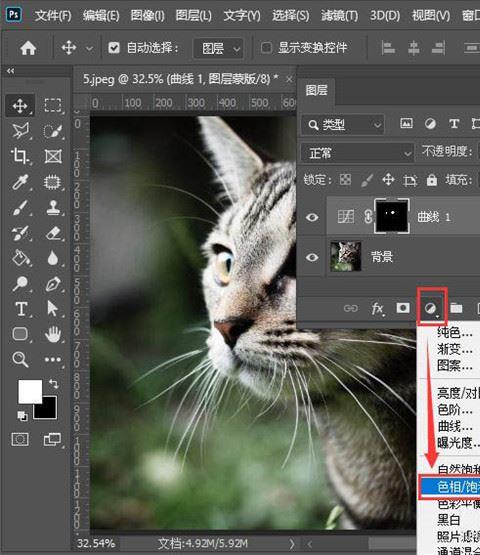Expand Move tool preset picker arrow
Viewport: 480px width, 555px height.
(90, 48)
